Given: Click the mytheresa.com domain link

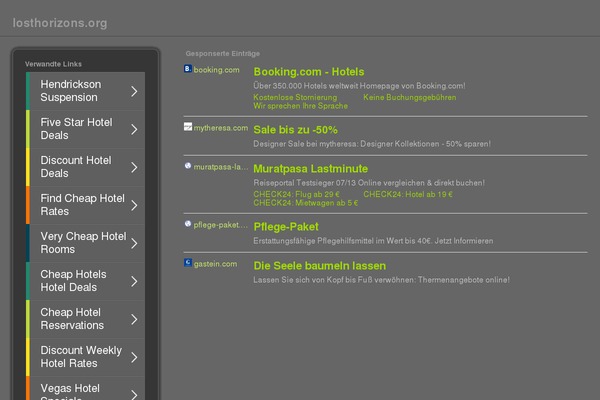Looking at the screenshot, I should tap(221, 128).
